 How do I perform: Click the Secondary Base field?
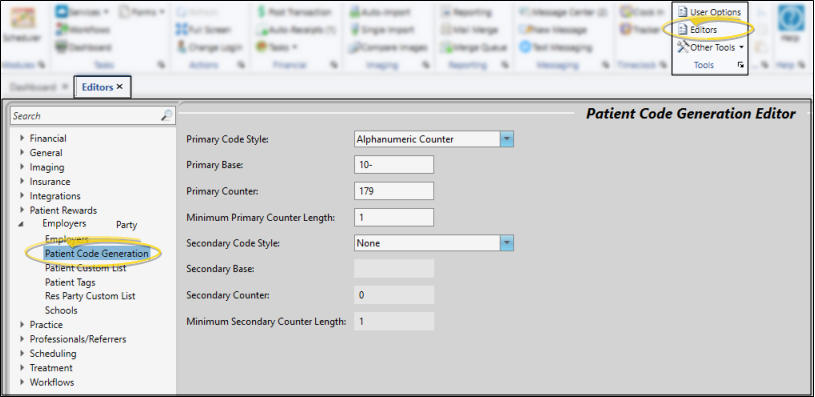[x=394, y=269]
